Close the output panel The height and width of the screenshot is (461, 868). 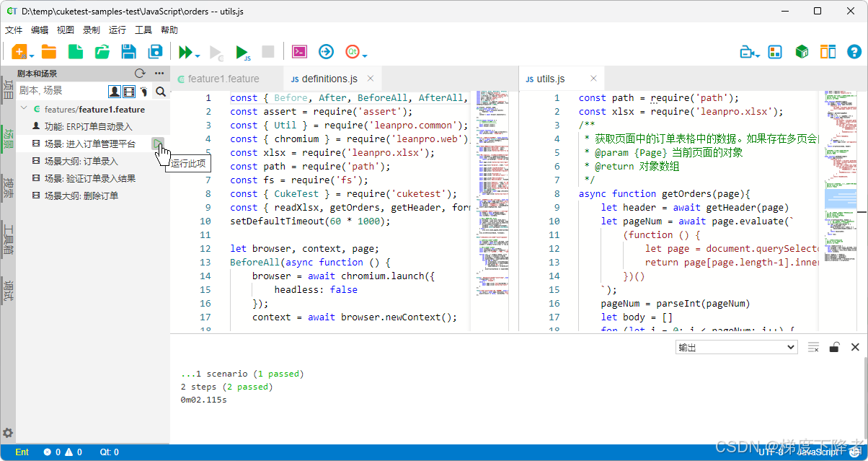pos(855,347)
